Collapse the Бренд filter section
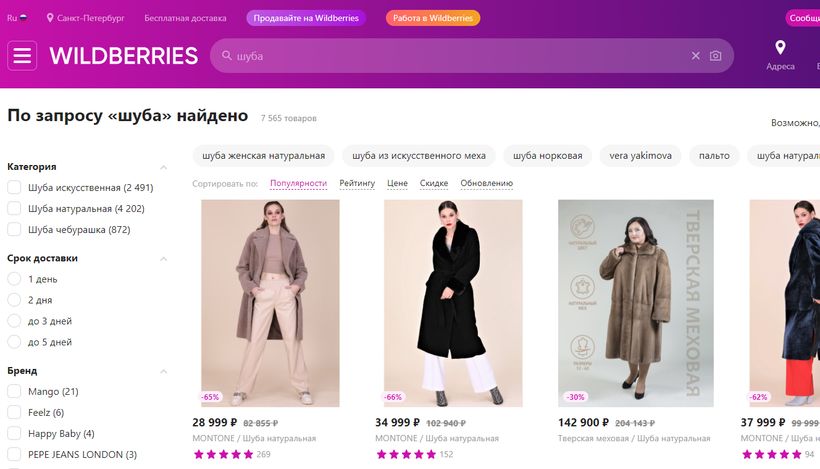Viewport: 820px width, 469px height. (x=164, y=371)
